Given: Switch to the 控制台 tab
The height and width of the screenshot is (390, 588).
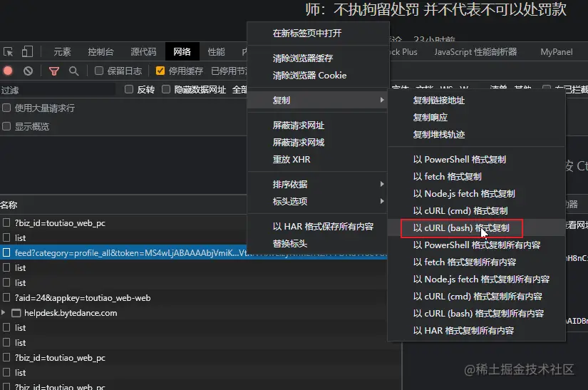Looking at the screenshot, I should click(101, 52).
